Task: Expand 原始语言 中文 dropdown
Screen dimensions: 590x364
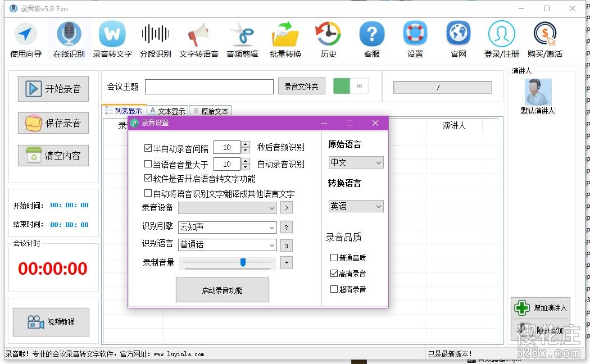Action: 356,162
